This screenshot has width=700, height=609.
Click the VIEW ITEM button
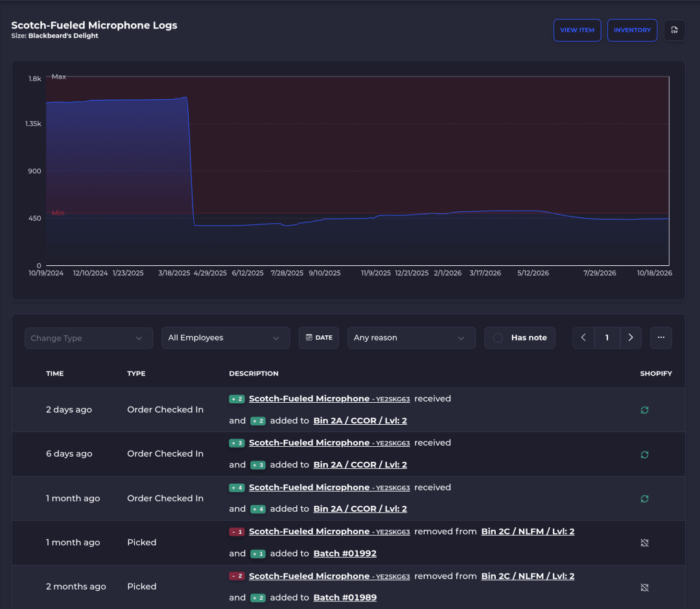click(577, 30)
